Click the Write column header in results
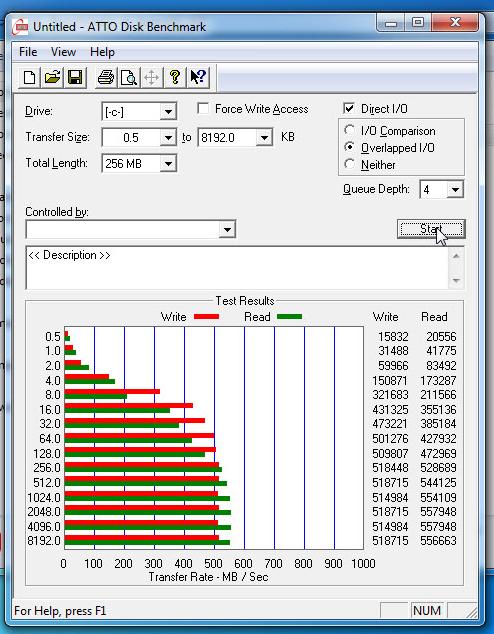Image resolution: width=494 pixels, height=634 pixels. (385, 317)
